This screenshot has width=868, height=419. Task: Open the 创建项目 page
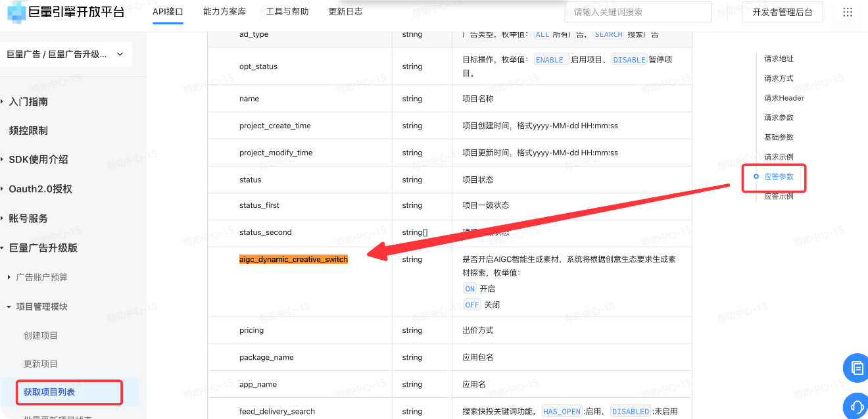[x=41, y=335]
